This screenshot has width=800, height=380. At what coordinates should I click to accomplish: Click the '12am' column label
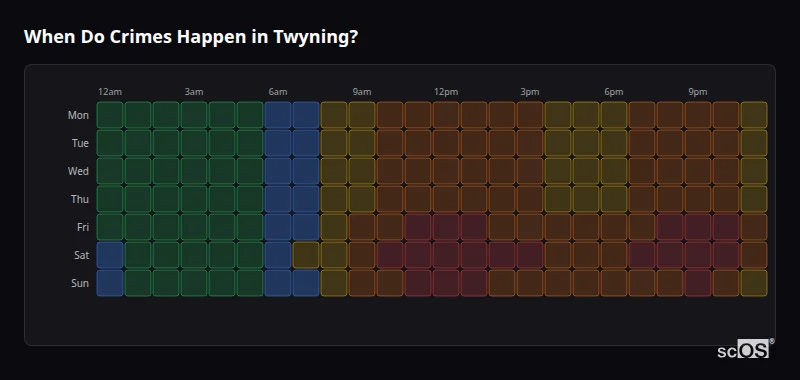[x=110, y=92]
